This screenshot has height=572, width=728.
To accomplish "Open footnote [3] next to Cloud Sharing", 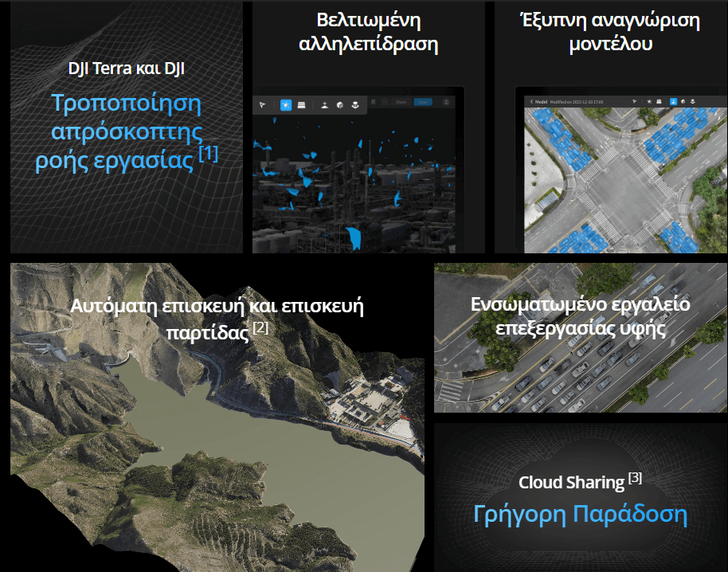I will pos(635,478).
